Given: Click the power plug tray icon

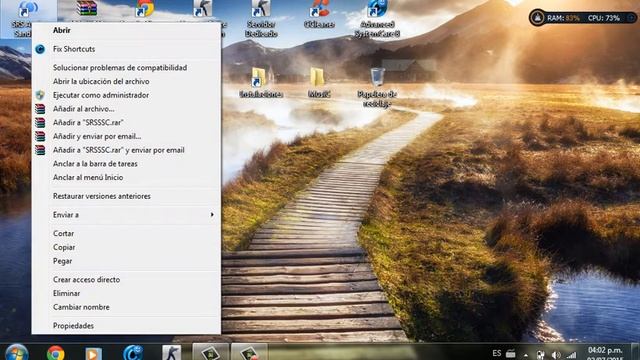Looking at the screenshot, I should pyautogui.click(x=541, y=355).
